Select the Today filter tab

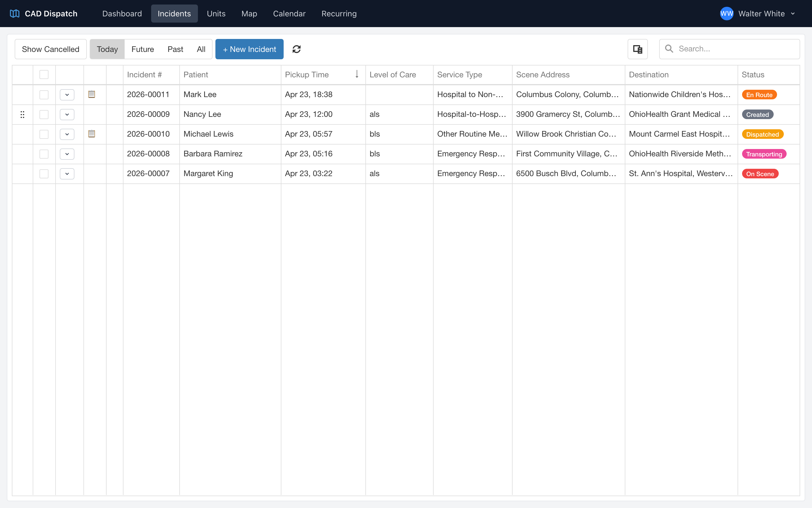(107, 49)
